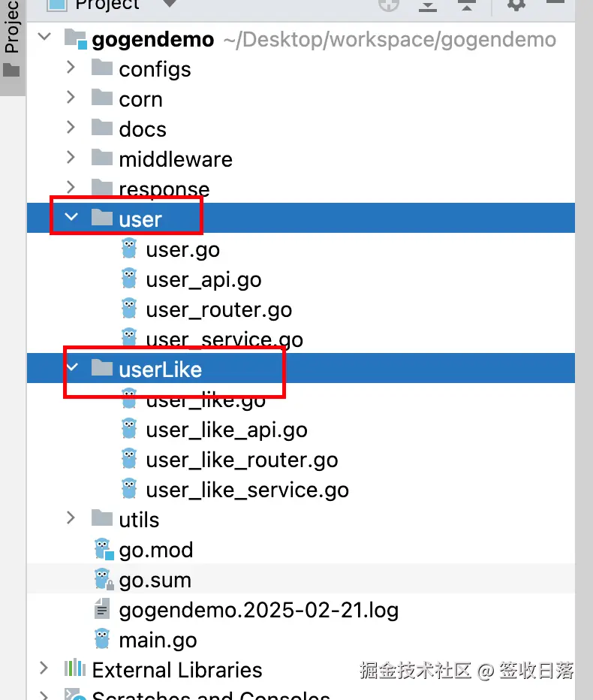
Task: Click the External Libraries bar-chart icon
Action: tap(74, 668)
